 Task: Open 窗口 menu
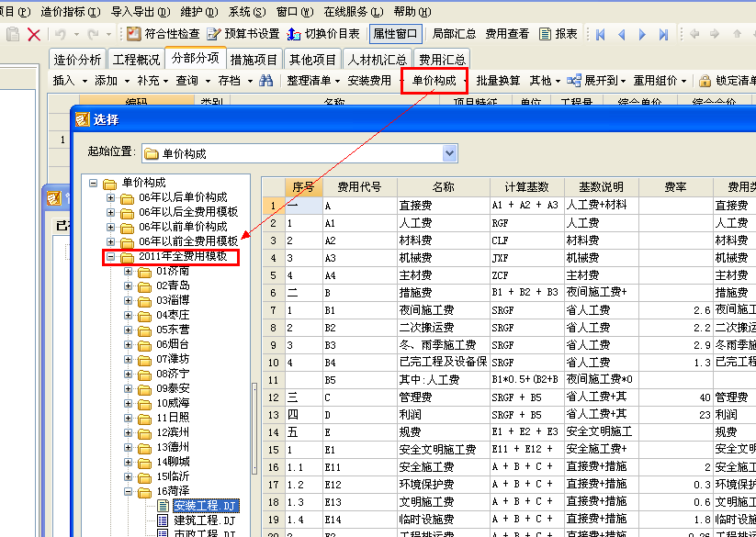(295, 11)
